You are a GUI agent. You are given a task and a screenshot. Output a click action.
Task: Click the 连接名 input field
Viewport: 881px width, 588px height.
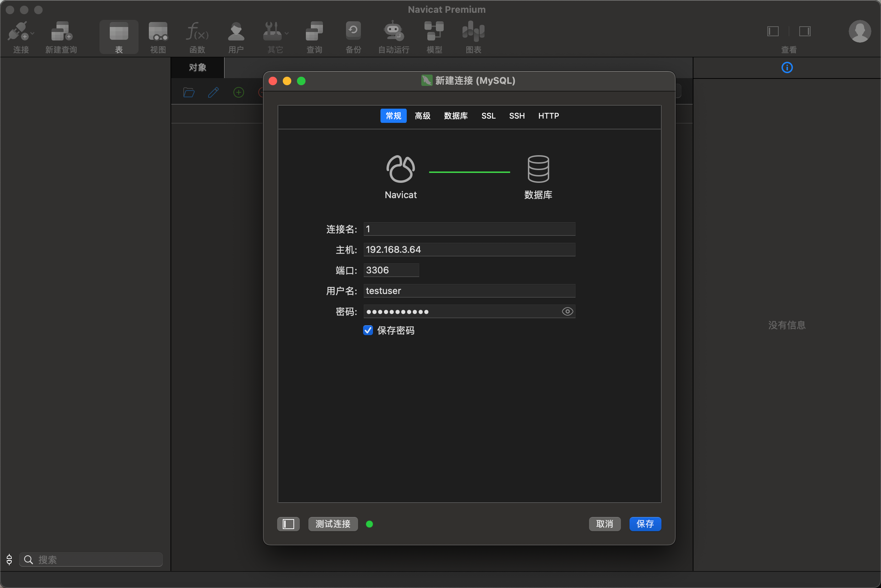click(x=469, y=229)
